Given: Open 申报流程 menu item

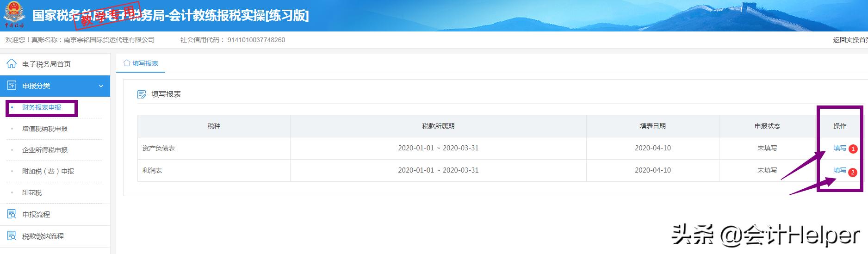Looking at the screenshot, I should click(x=36, y=214).
